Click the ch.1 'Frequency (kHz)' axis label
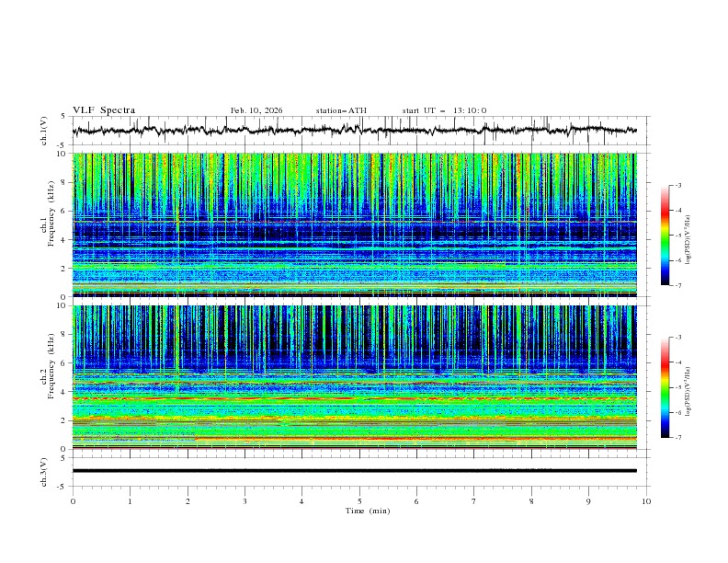728x563 pixels. point(51,214)
